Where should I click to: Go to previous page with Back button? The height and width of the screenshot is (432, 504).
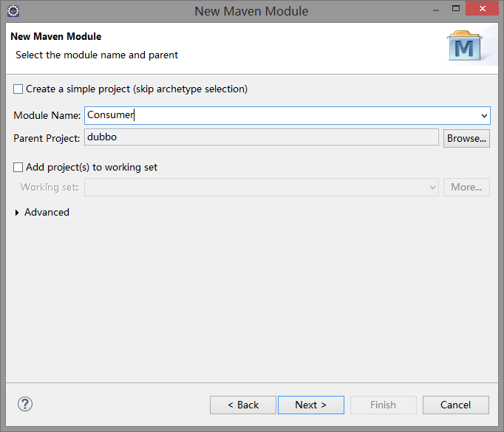pos(243,405)
